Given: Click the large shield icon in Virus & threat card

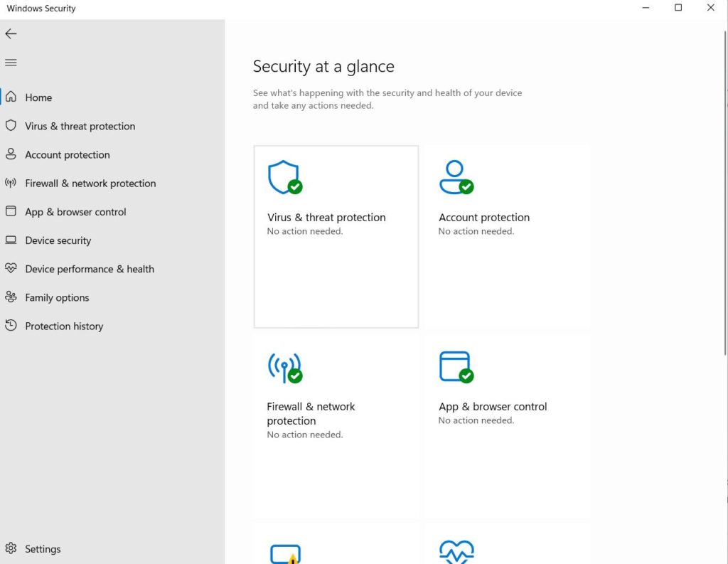Looking at the screenshot, I should 285,177.
